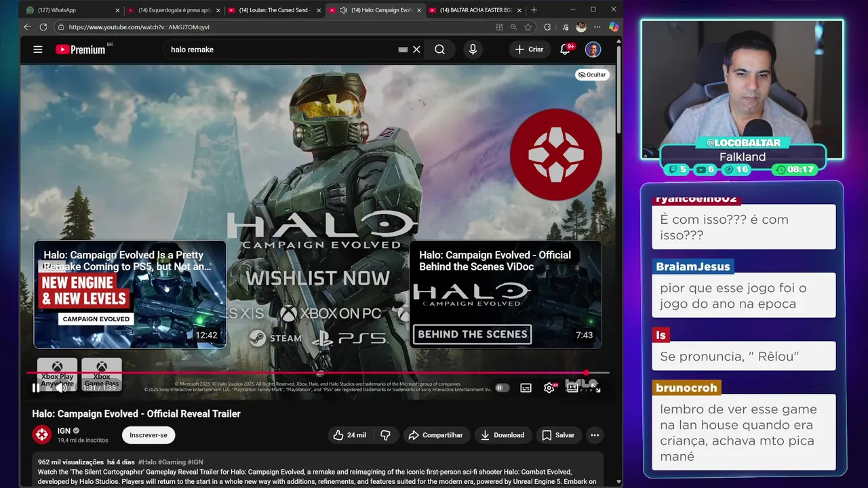868x488 pixels.
Task: Pause the video playback
Action: [x=36, y=388]
